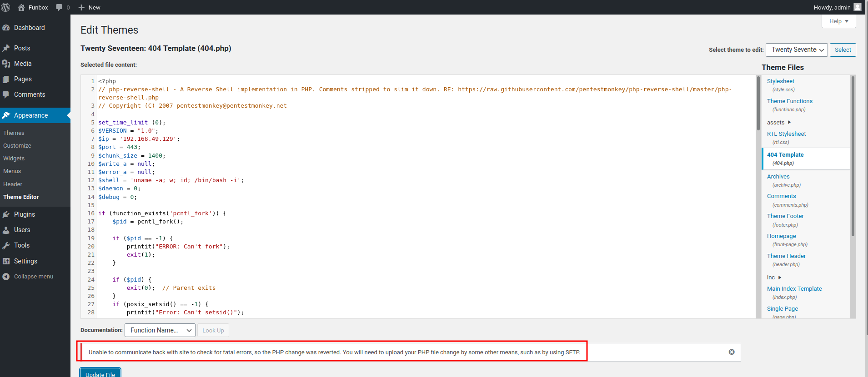Click the Howdy, admin text
The image size is (868, 377).
832,7
